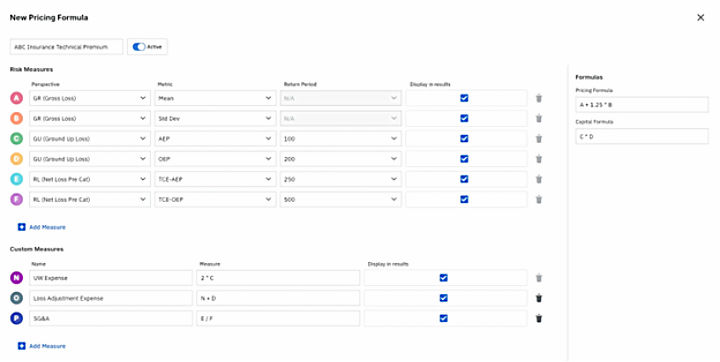Viewport: 720px width, 362px height.
Task: Open Metric dropdown showing Std Dev
Action: click(215, 118)
